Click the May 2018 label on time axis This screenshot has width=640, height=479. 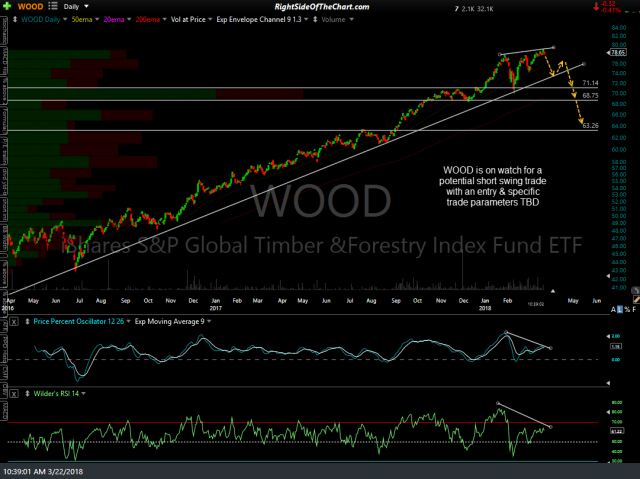click(573, 301)
